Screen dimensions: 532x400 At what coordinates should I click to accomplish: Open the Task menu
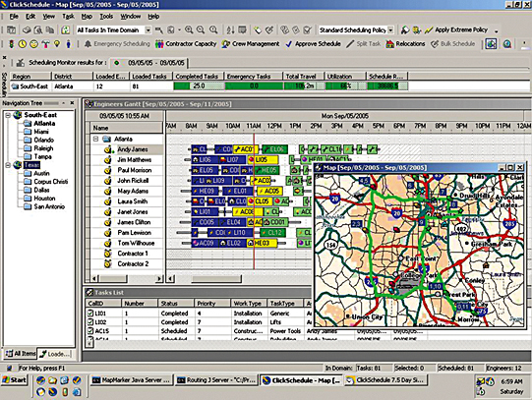(x=68, y=17)
